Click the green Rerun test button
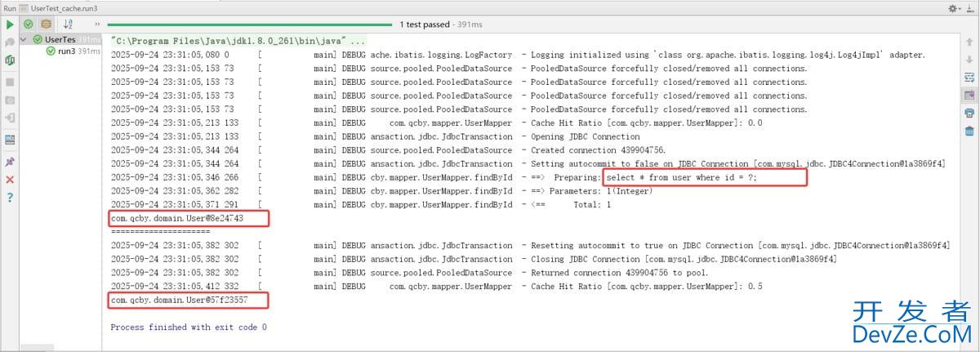 click(10, 25)
